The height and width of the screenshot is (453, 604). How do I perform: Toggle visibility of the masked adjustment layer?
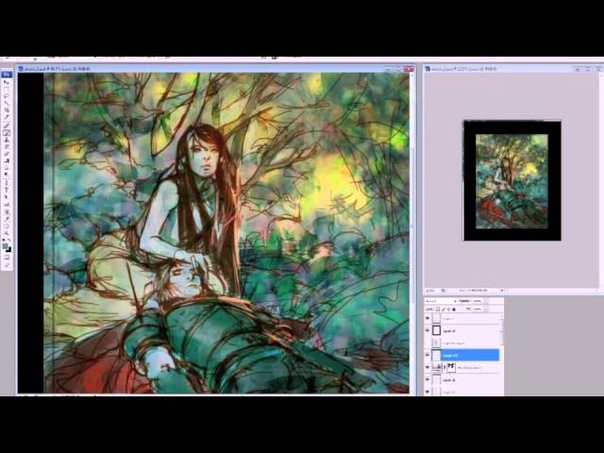pos(428,367)
